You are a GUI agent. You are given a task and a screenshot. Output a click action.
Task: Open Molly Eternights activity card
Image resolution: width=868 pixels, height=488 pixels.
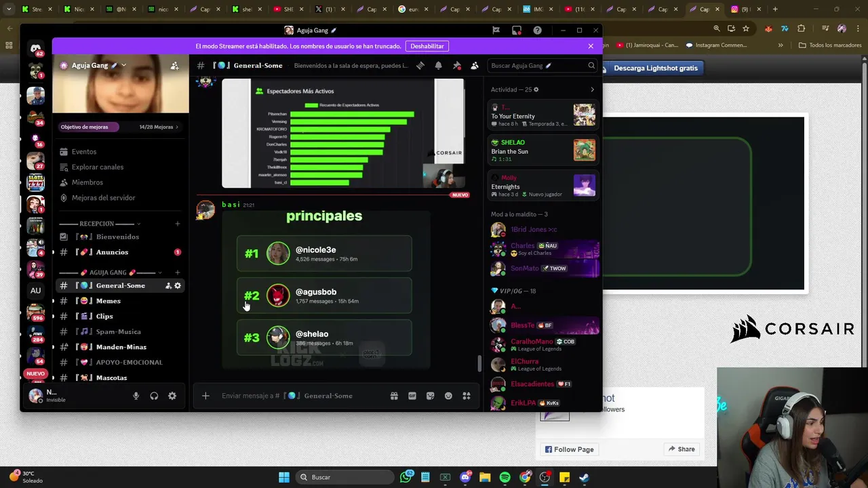[x=543, y=185]
